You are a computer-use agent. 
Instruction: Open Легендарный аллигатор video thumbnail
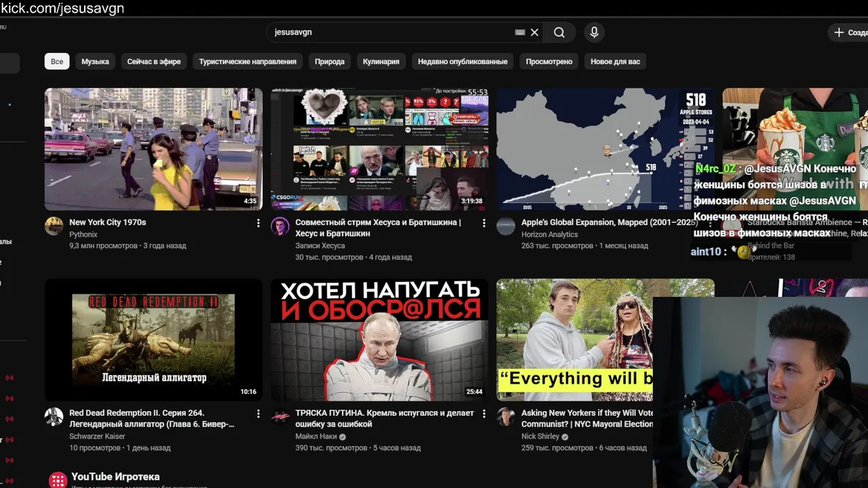click(x=153, y=340)
